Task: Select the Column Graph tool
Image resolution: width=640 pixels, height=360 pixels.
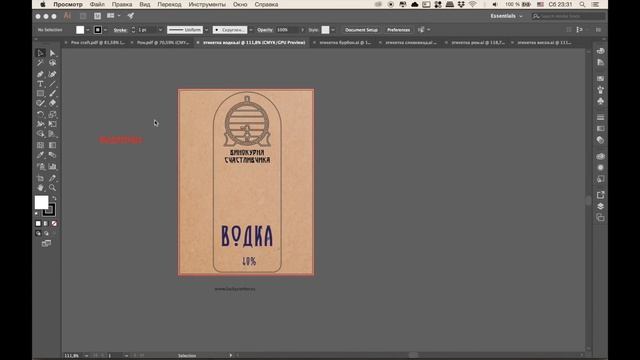Action: click(x=52, y=167)
